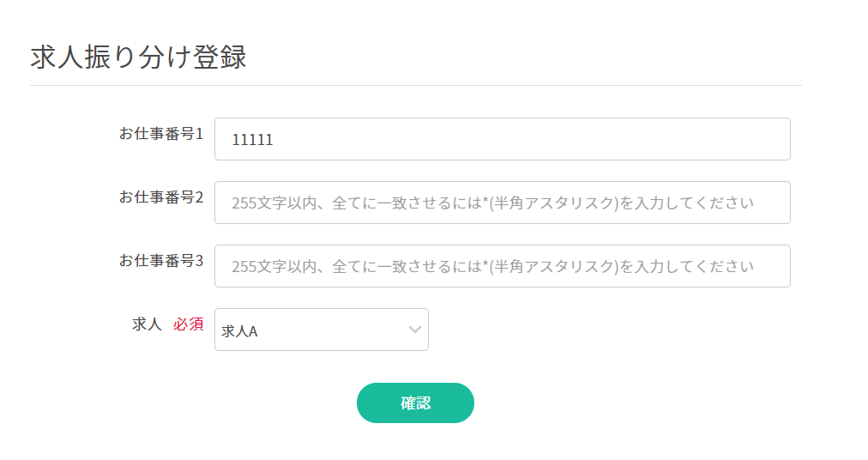This screenshot has height=460, width=868.
Task: Submit the form with 確認
Action: (415, 403)
